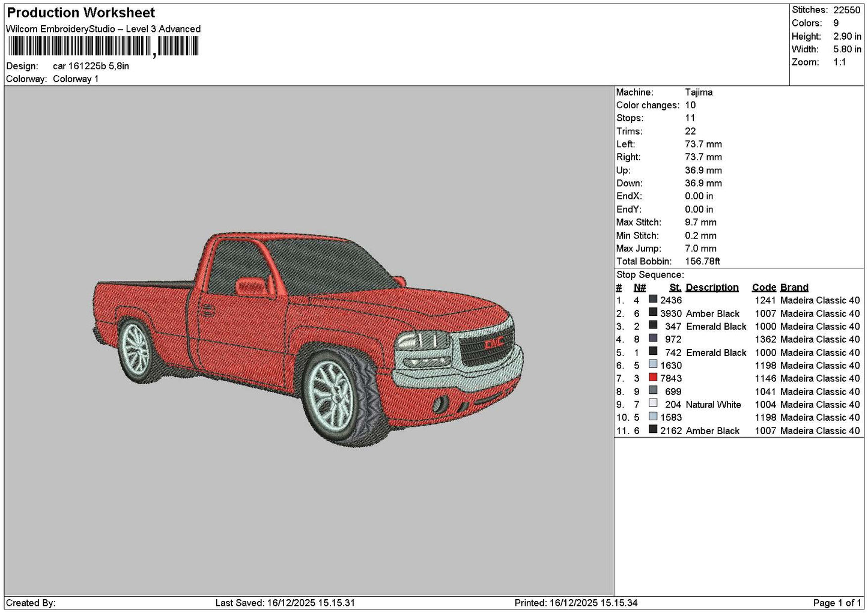Click the 'St.' column header
The width and height of the screenshot is (868, 613).
[675, 288]
